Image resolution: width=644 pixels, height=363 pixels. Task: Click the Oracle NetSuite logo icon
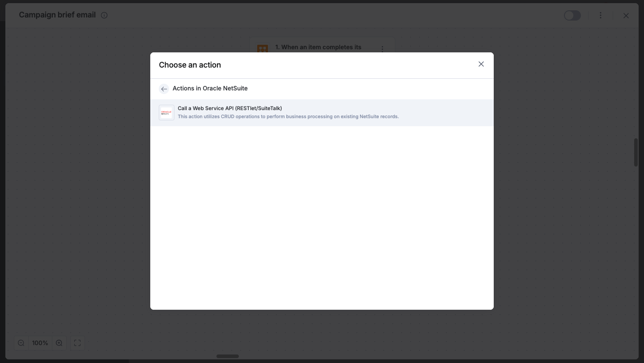tap(166, 112)
